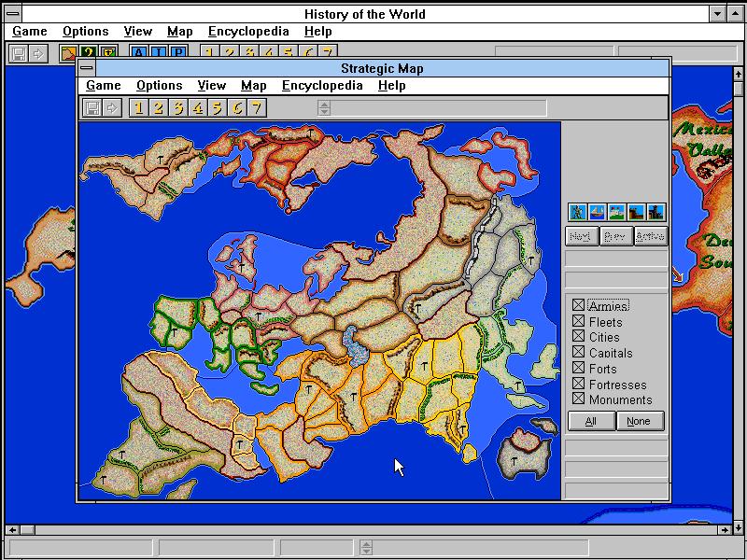747x560 pixels.
Task: Click the Strategic Map toolbar spinner arrows
Action: pos(324,108)
